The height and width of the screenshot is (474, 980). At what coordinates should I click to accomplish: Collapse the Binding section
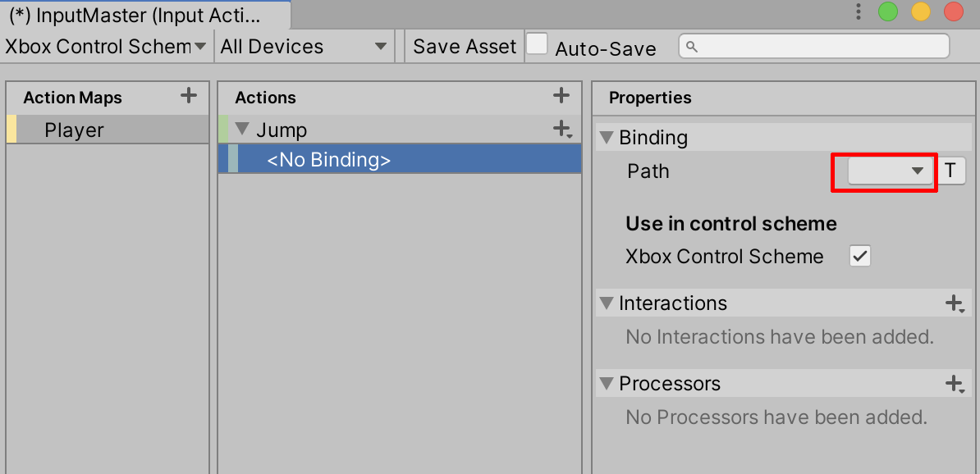click(x=607, y=137)
